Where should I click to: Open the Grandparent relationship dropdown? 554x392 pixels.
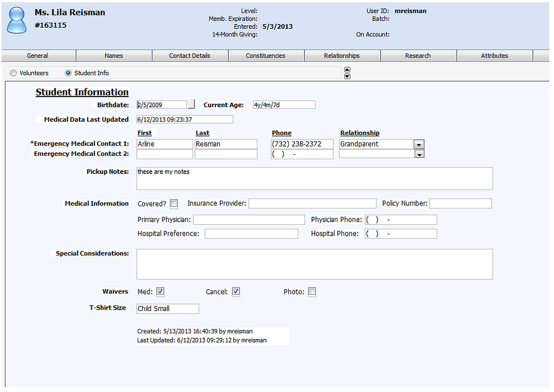click(x=419, y=144)
